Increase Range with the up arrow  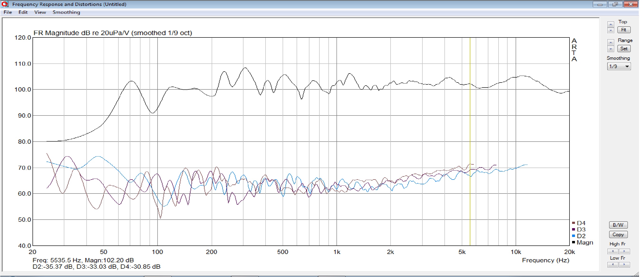[611, 43]
